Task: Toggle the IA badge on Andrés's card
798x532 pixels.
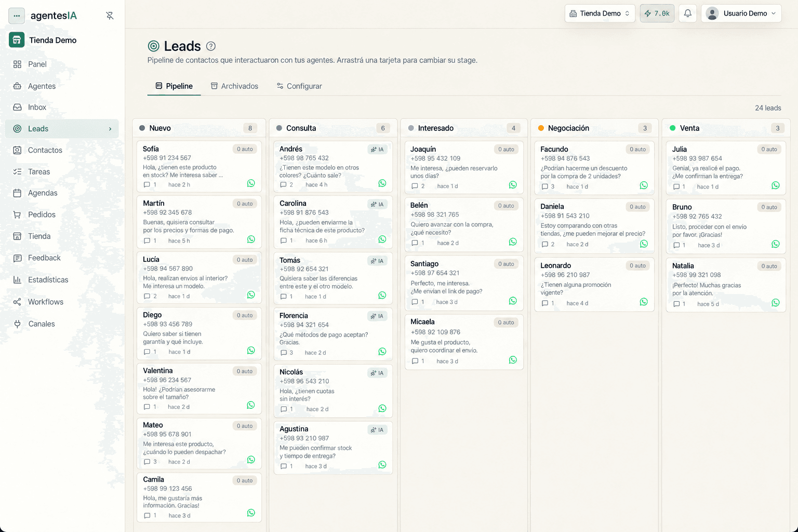Action: click(x=378, y=150)
